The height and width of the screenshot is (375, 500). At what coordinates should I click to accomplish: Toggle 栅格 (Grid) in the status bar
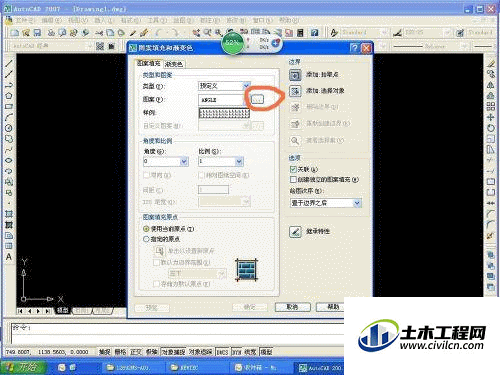(x=120, y=352)
